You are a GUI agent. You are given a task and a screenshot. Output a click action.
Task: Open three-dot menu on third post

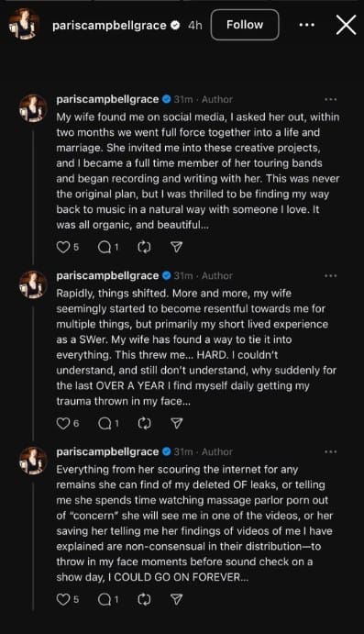pos(330,452)
